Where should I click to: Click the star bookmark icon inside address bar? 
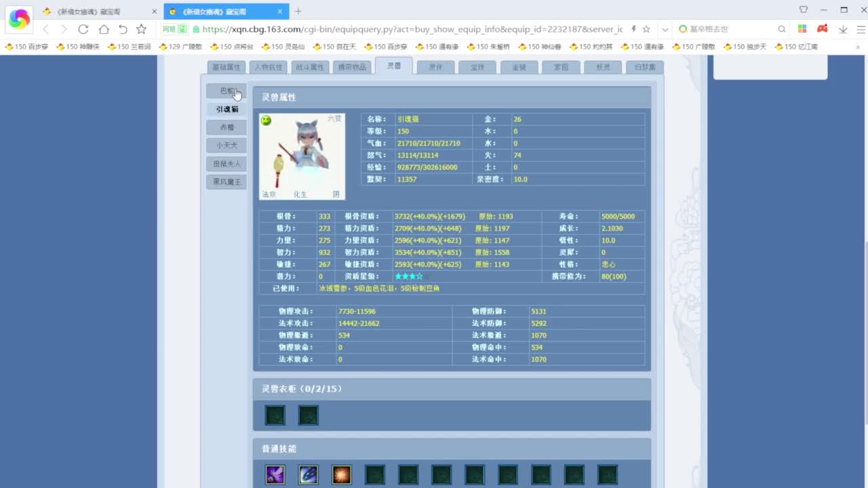[x=646, y=29]
